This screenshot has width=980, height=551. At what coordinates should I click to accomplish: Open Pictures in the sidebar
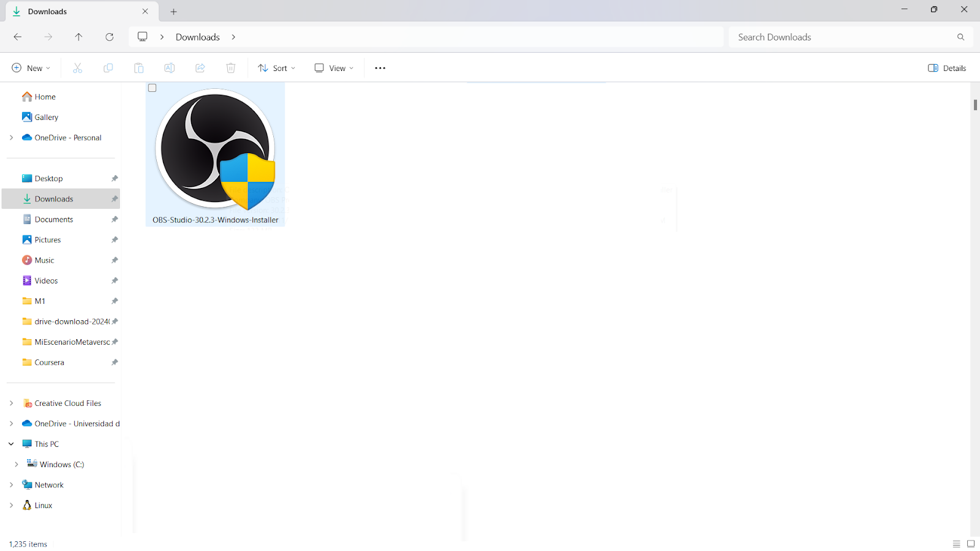(x=48, y=240)
